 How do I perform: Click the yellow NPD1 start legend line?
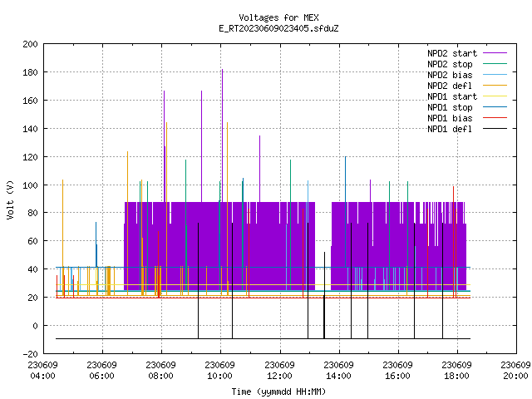pyautogui.click(x=495, y=96)
